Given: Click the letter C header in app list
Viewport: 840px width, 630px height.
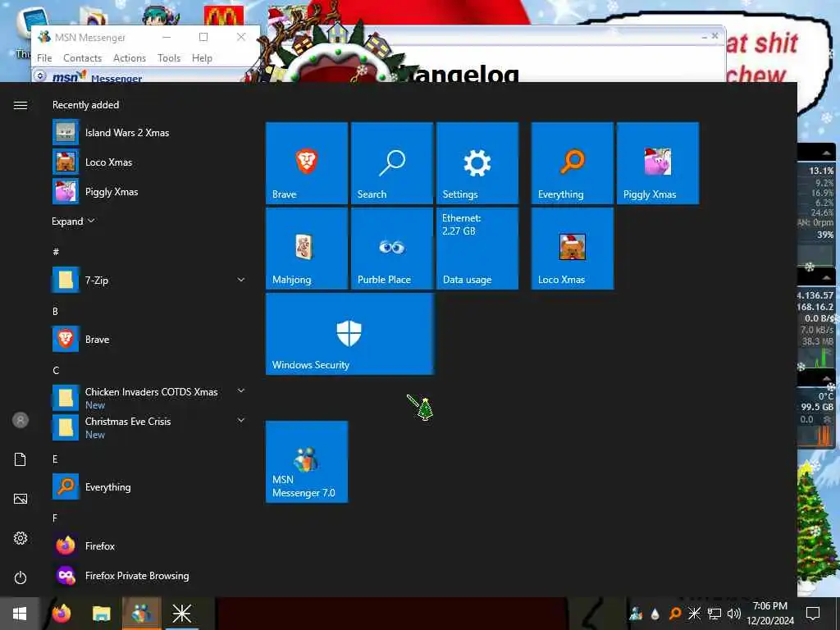Looking at the screenshot, I should (56, 370).
